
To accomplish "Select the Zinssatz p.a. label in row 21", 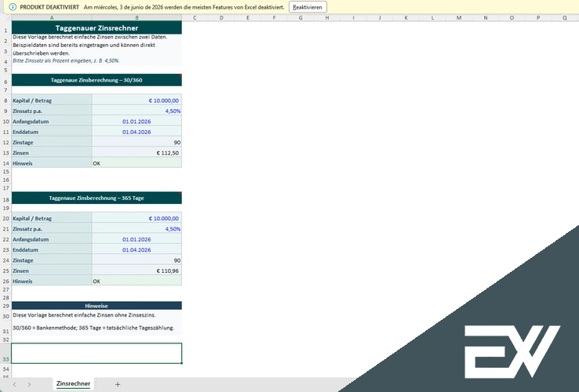I will point(52,229).
